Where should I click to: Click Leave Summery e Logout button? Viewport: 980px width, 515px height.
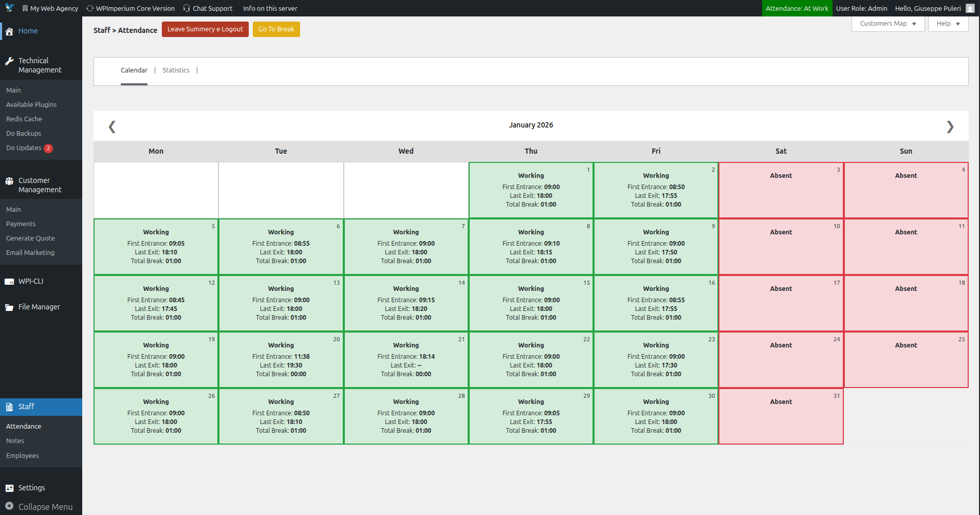coord(205,29)
